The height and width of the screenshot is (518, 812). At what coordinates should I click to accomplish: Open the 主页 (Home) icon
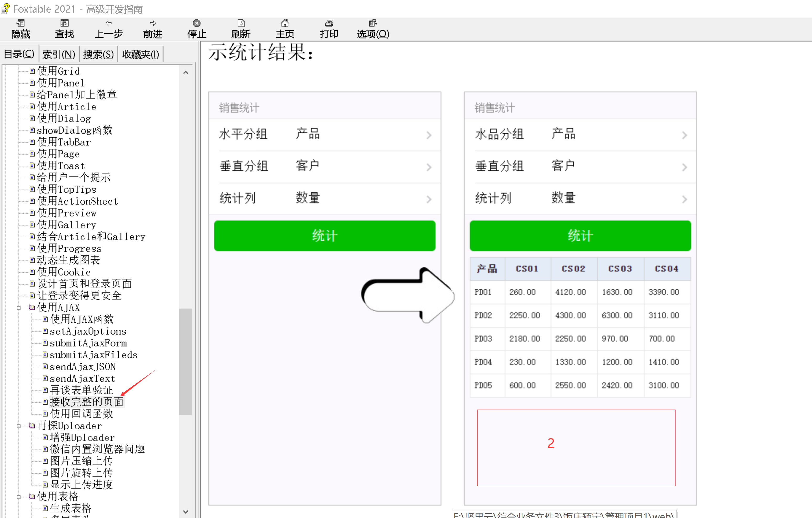click(285, 23)
